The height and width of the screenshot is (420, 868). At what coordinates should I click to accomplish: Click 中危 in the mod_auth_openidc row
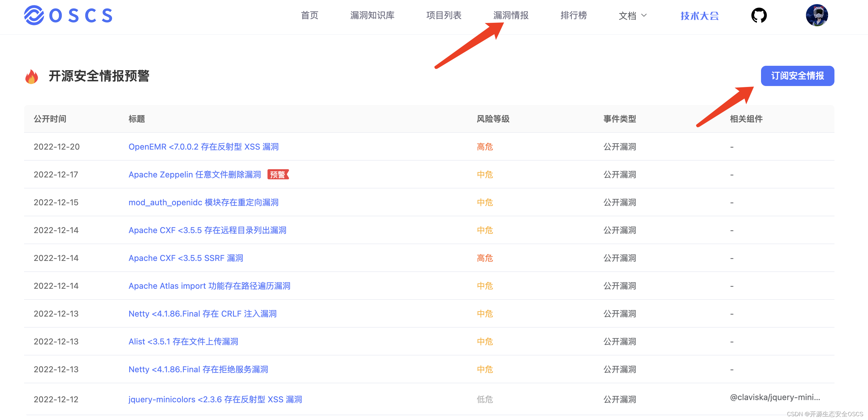[485, 202]
